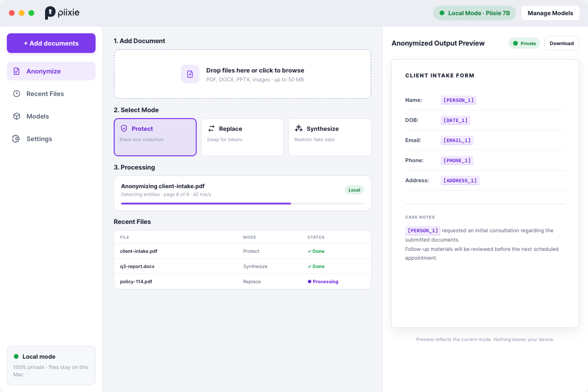Click the anonymizing progress bar
Image resolution: width=588 pixels, height=392 pixels.
coord(243,203)
